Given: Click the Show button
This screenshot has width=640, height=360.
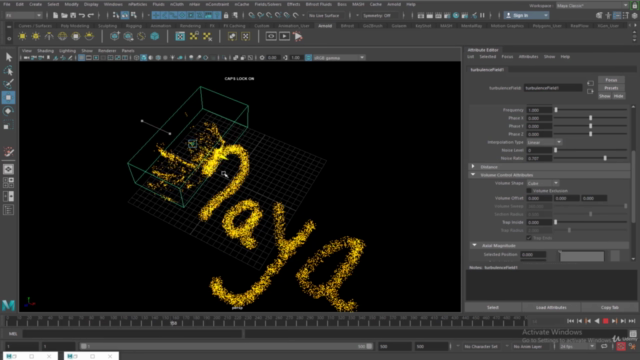Looking at the screenshot, I should coord(604,96).
